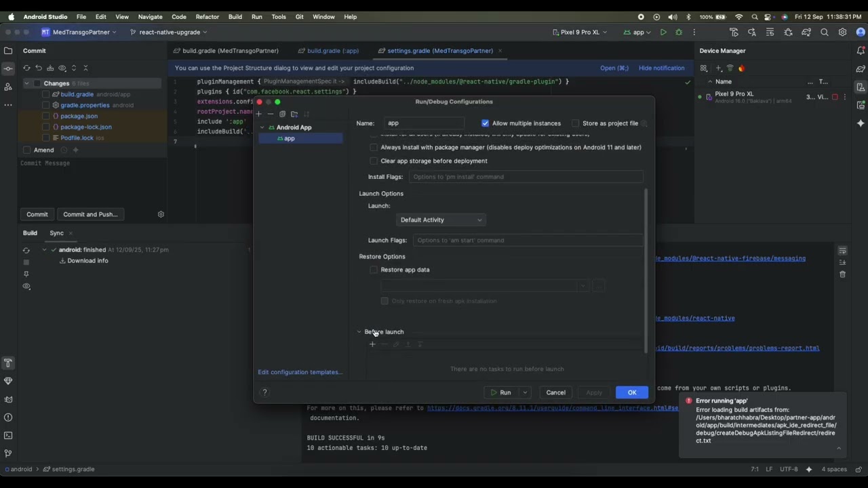
Task: Switch to build.gradle (:app) editor tab
Action: [328, 51]
